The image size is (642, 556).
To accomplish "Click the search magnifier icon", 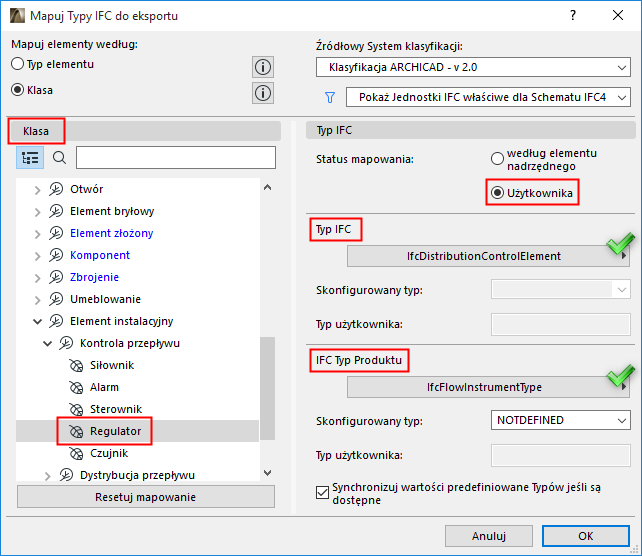I will pyautogui.click(x=59, y=157).
